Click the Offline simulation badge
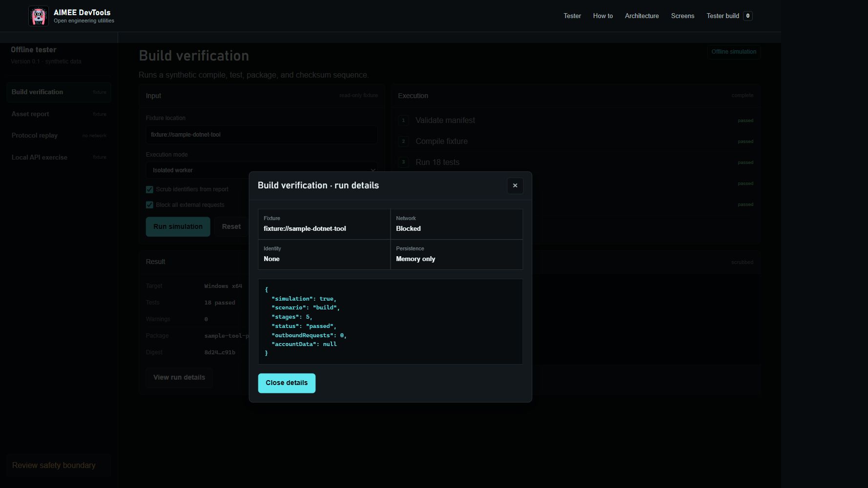 (x=734, y=52)
